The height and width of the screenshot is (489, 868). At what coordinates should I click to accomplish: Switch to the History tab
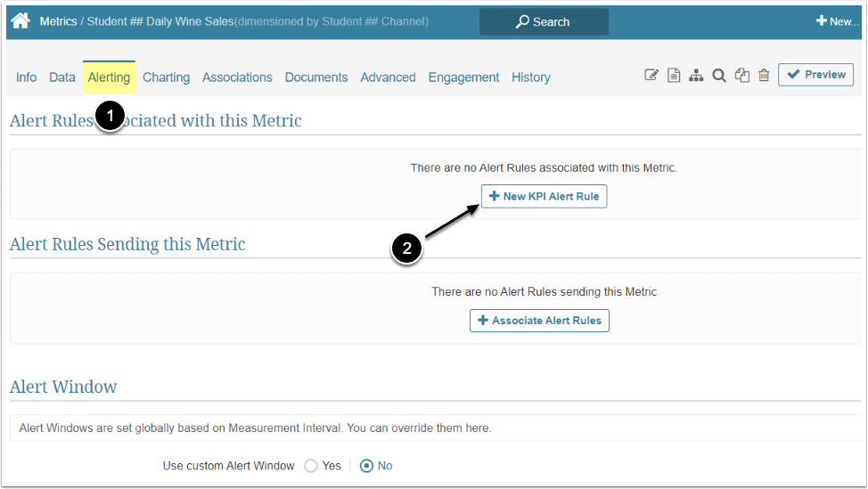pyautogui.click(x=530, y=77)
